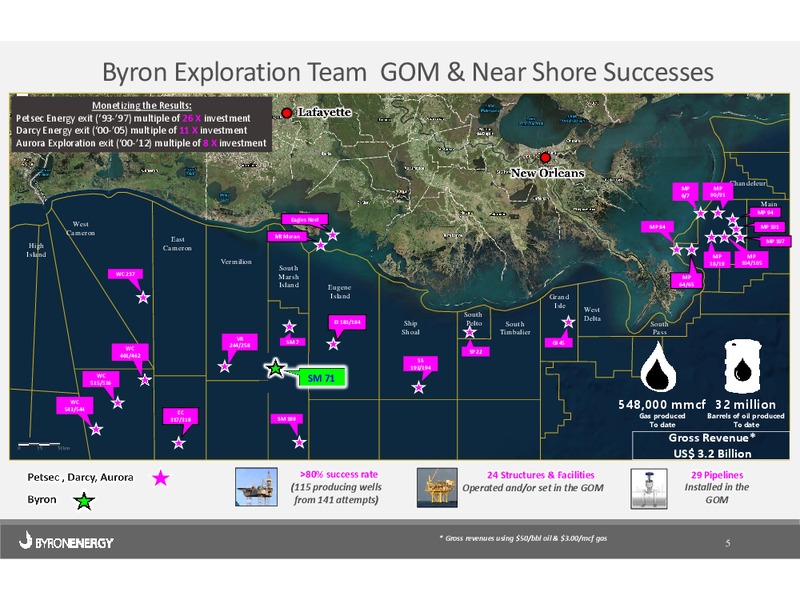Screen dimensions: 800x600
Task: Click the red dot marking Lafayette
Action: (x=287, y=113)
